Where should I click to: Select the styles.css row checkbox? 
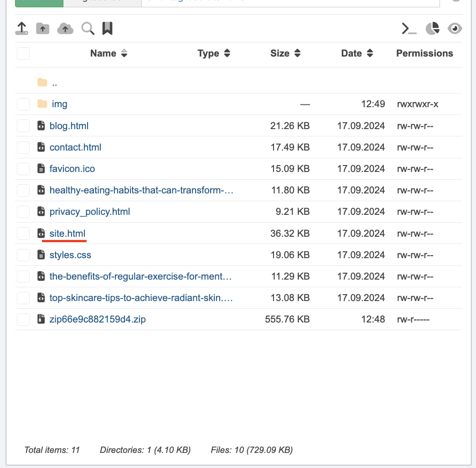pyautogui.click(x=23, y=255)
